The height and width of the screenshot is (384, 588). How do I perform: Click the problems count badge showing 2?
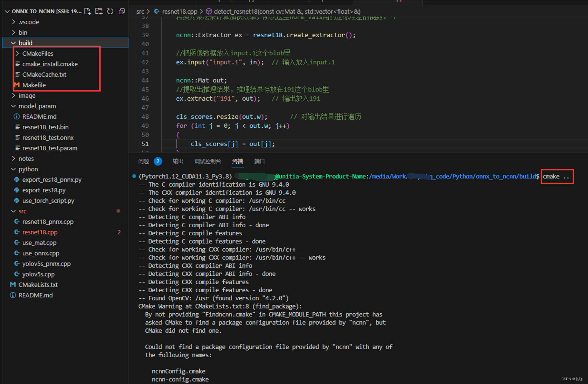coord(158,161)
